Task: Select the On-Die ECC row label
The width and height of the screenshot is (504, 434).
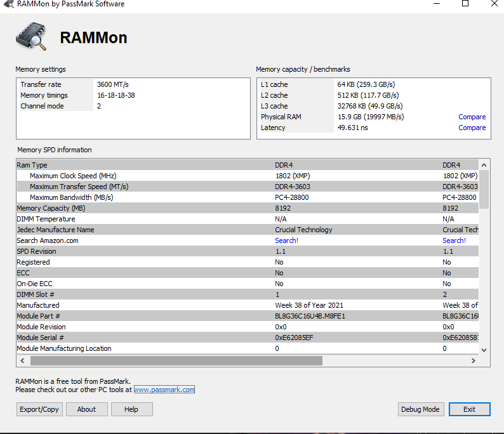Action: [34, 284]
